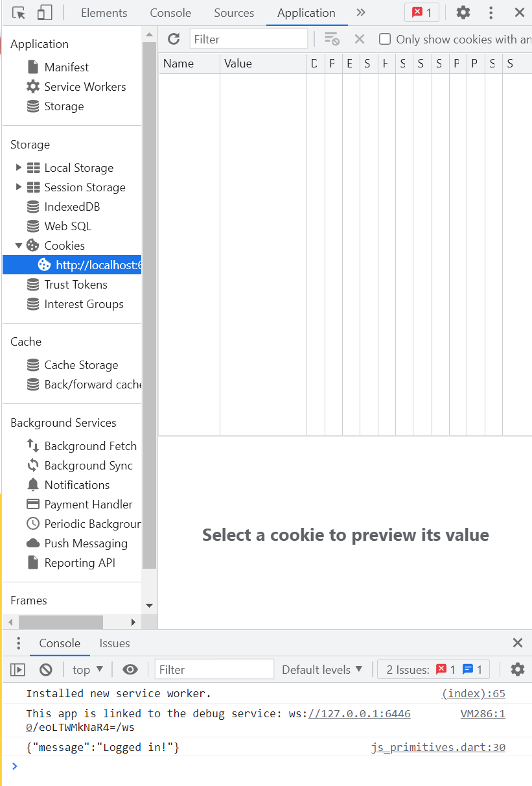The height and width of the screenshot is (786, 532).
Task: Click the red error count badge
Action: 422,12
